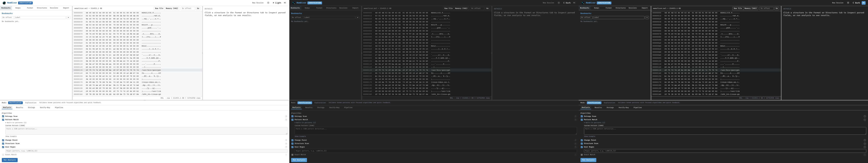Click Run Analysis in the middle dark window
The image size is (868, 163).
[299, 160]
